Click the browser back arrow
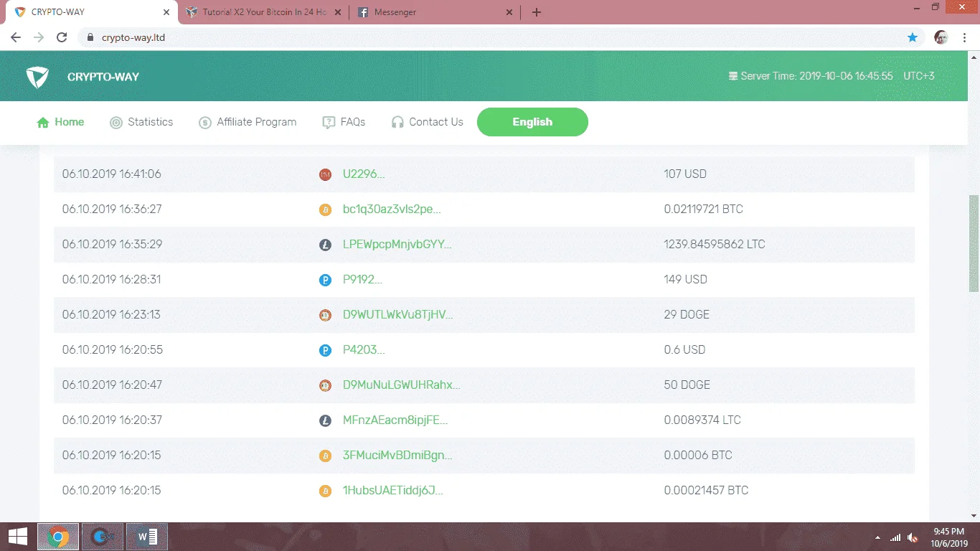The height and width of the screenshot is (551, 980). click(x=16, y=37)
